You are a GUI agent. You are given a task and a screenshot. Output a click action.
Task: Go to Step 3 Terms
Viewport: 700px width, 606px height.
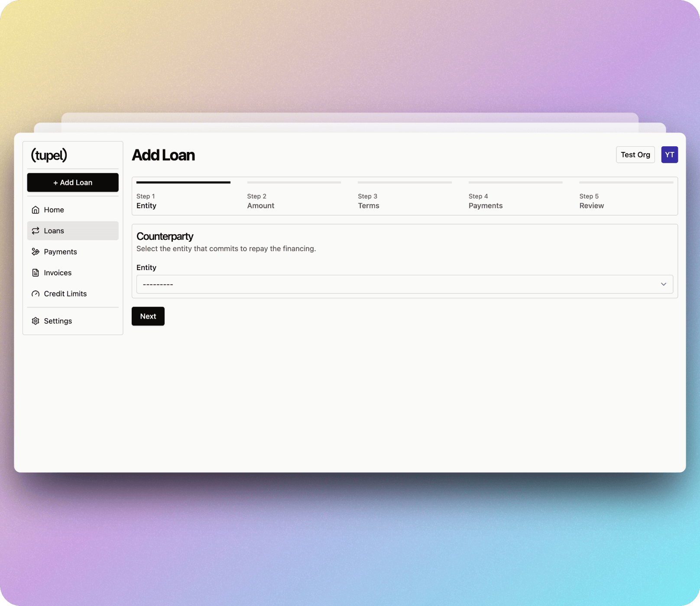pyautogui.click(x=368, y=201)
